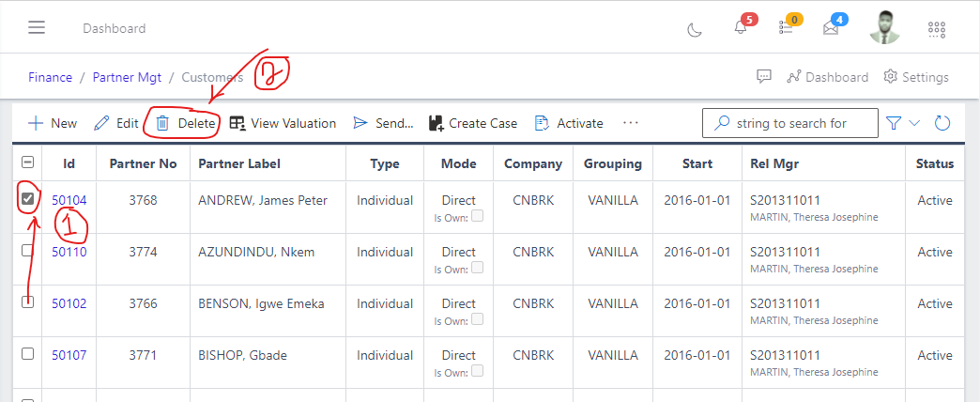Delete the selected customer
Image resolution: width=980 pixels, height=402 pixels.
pyautogui.click(x=186, y=123)
